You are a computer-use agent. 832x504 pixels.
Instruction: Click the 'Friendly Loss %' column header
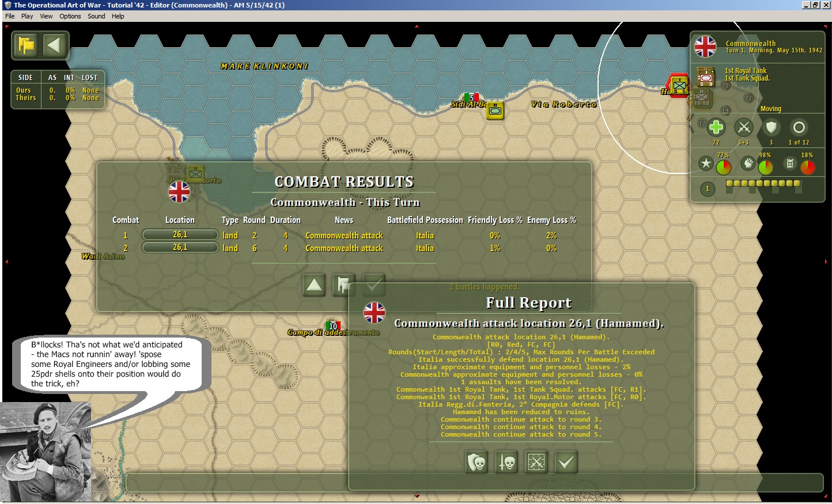point(495,220)
